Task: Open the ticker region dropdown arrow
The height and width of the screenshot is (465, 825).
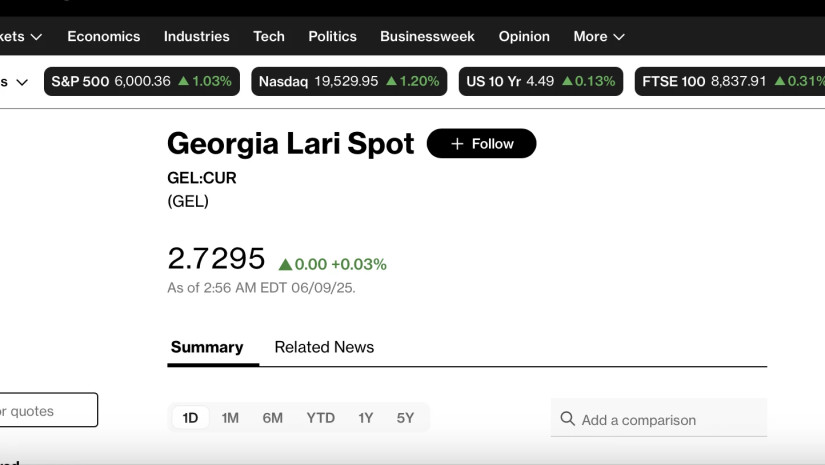Action: pyautogui.click(x=22, y=82)
